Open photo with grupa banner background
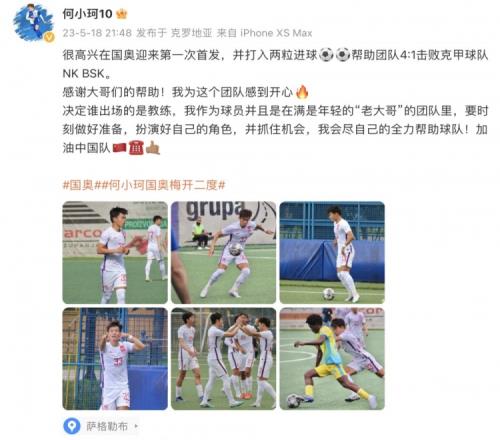 [223, 252]
